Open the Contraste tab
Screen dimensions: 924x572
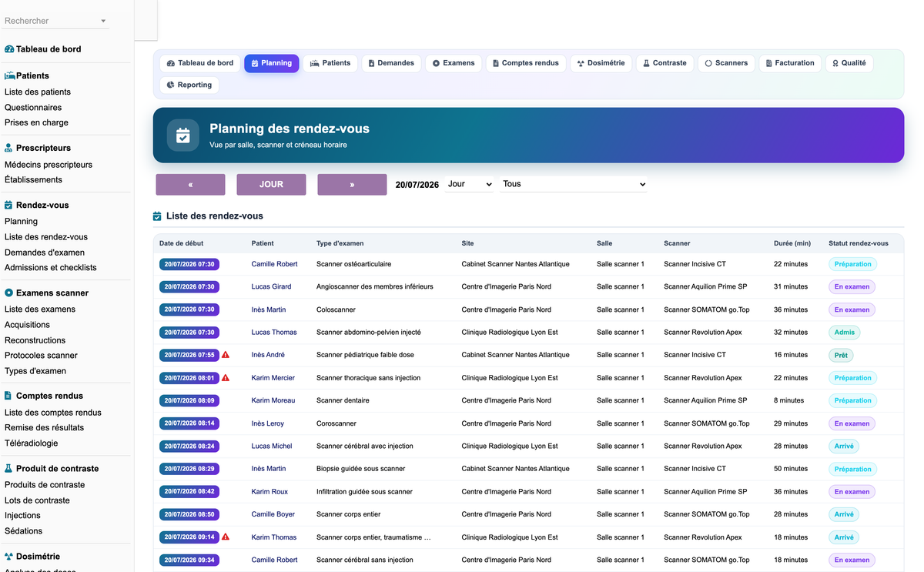[665, 63]
